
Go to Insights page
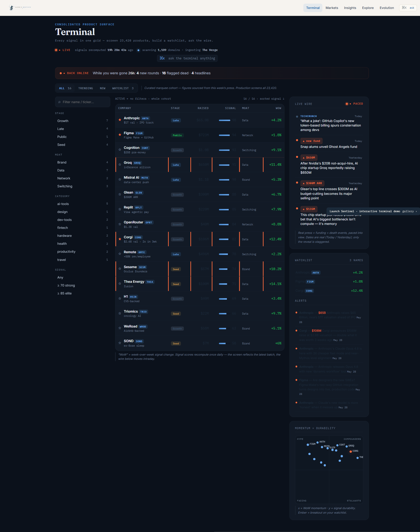click(350, 8)
